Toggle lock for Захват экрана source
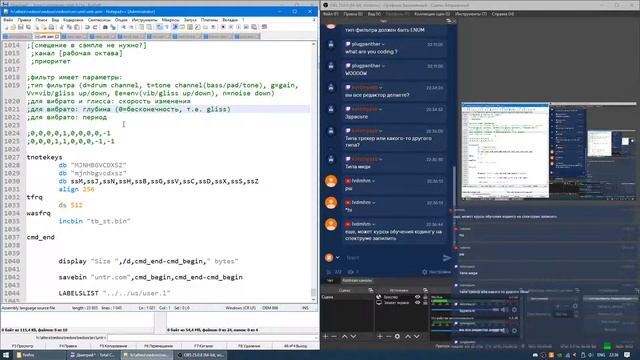 [425, 303]
